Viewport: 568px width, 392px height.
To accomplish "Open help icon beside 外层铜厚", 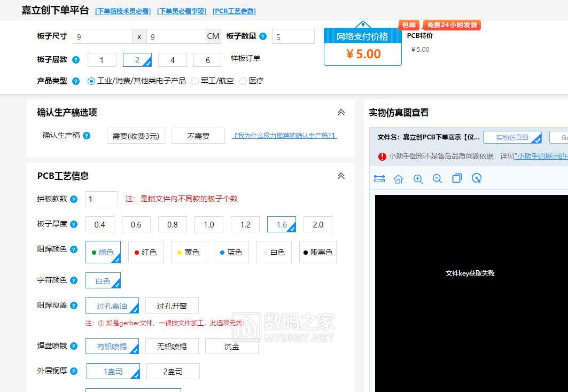I will [x=74, y=371].
